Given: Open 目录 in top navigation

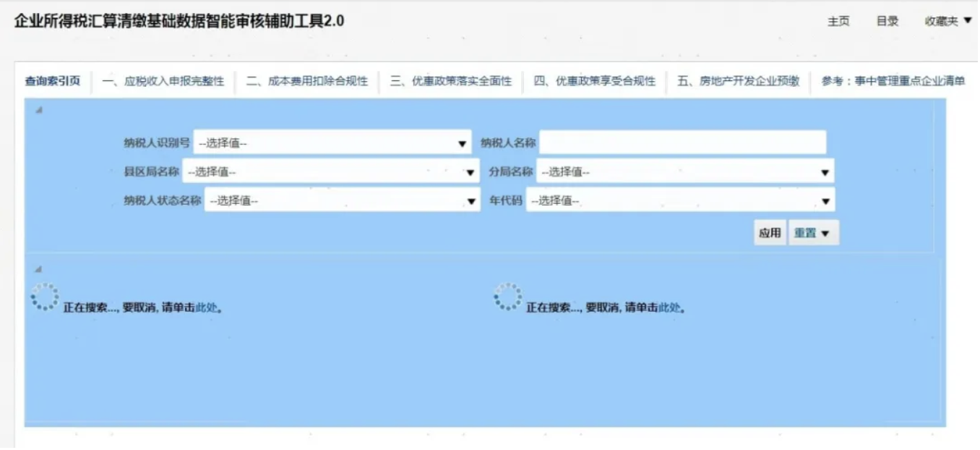Looking at the screenshot, I should [x=887, y=22].
